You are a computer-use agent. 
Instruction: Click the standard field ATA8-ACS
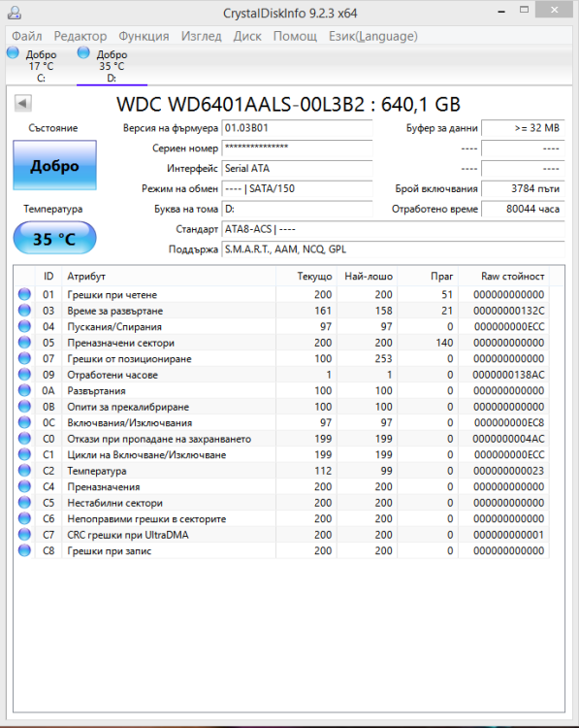pos(393,229)
